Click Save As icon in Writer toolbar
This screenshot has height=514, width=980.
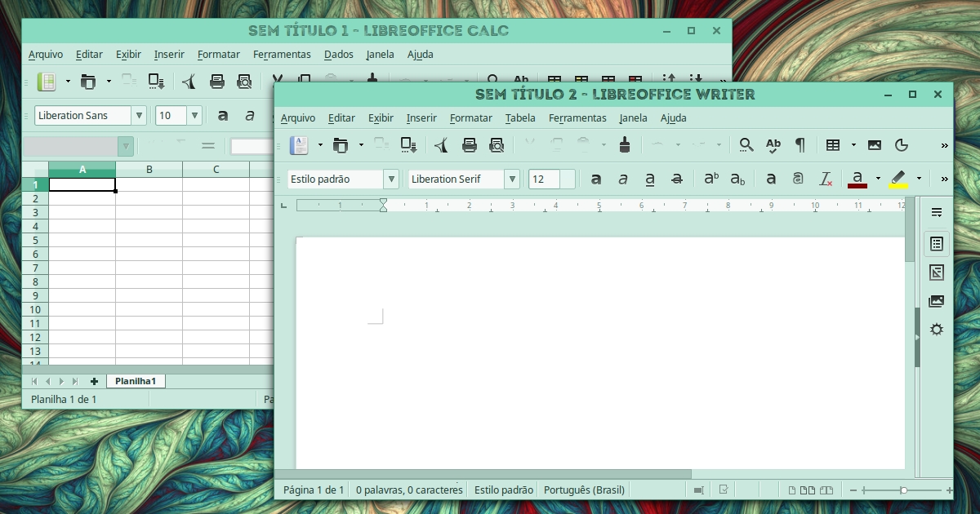(409, 145)
